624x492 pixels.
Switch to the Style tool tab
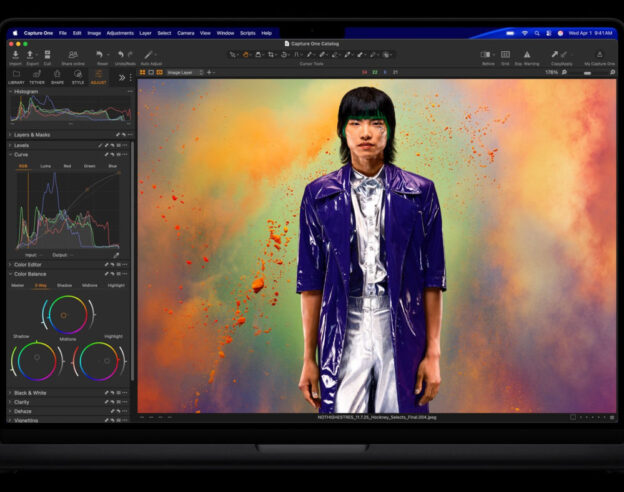click(78, 77)
